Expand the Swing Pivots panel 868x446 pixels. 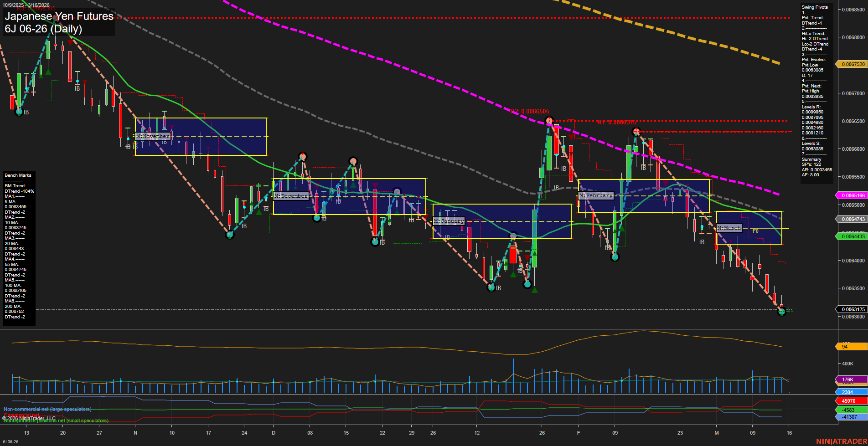click(816, 7)
